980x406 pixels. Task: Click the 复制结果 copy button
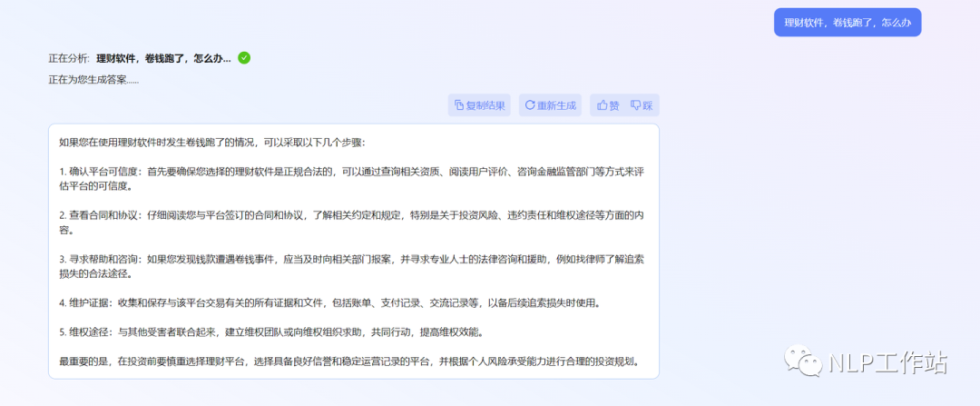point(479,105)
